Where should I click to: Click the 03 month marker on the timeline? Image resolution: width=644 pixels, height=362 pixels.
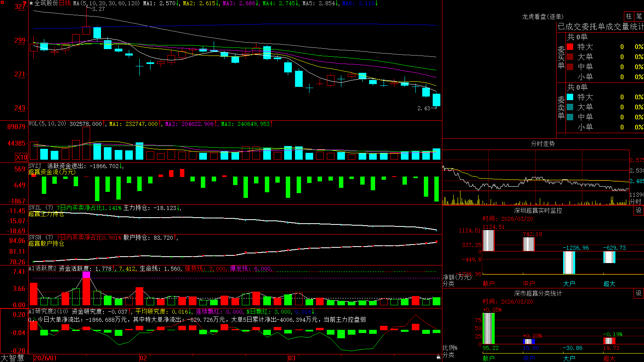point(292,358)
